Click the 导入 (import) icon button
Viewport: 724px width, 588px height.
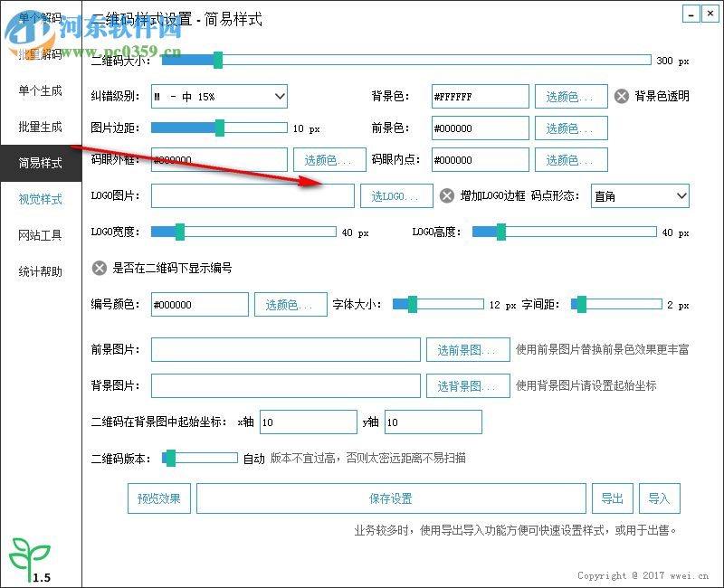coord(660,498)
